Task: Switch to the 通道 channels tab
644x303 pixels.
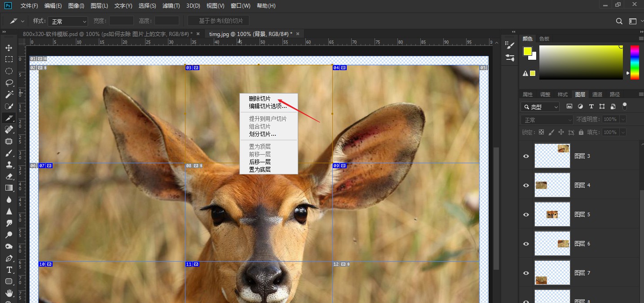Action: click(597, 94)
